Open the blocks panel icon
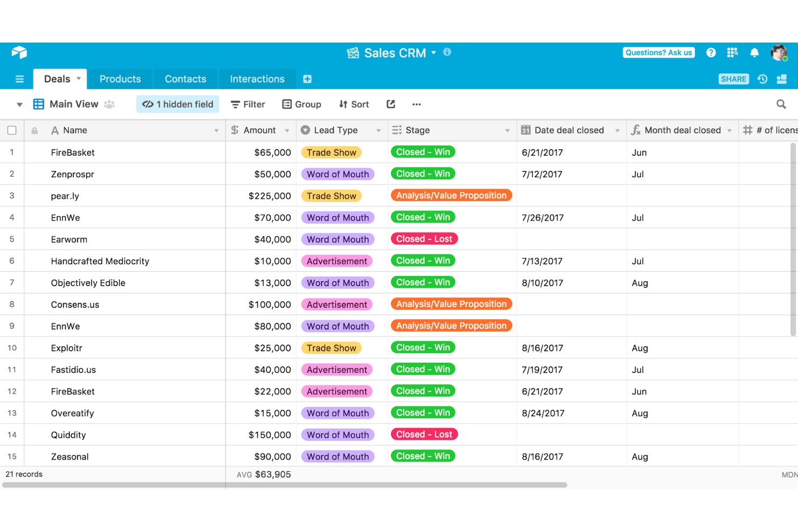The width and height of the screenshot is (798, 532). tap(781, 79)
